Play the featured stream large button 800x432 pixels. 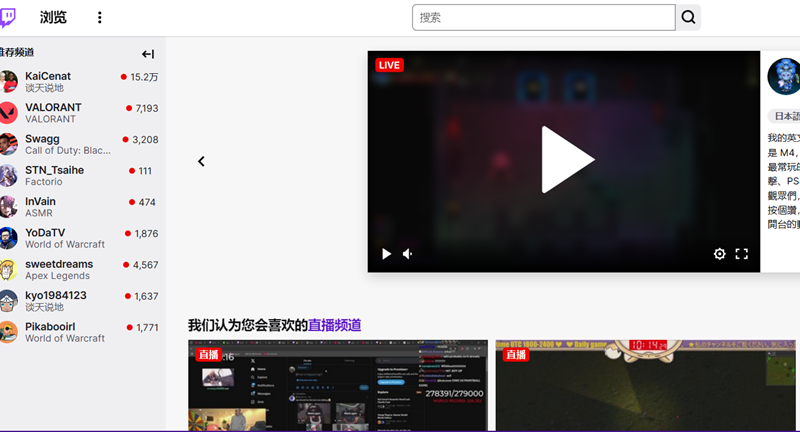567,160
